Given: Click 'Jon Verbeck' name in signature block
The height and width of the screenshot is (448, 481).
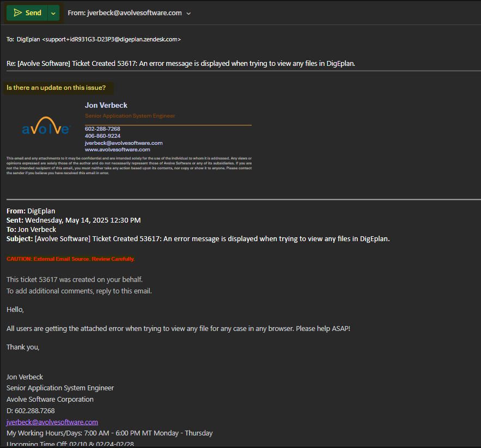Looking at the screenshot, I should 106,105.
